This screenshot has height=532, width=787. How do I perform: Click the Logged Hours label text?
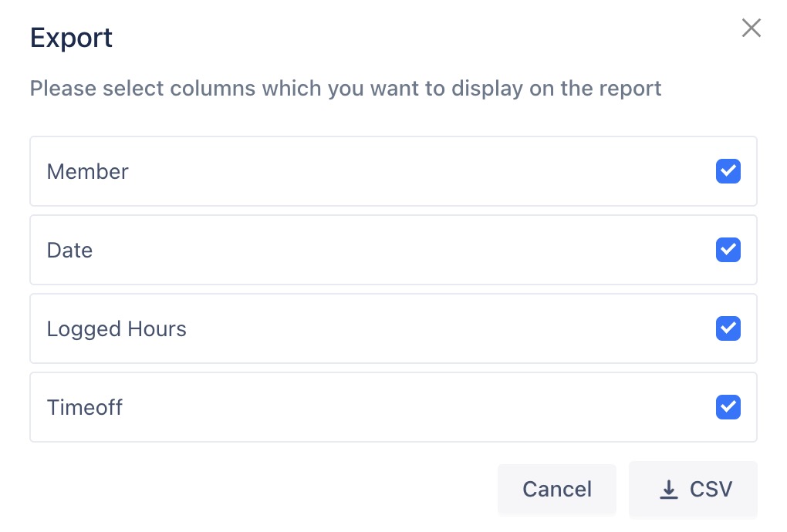pos(117,329)
